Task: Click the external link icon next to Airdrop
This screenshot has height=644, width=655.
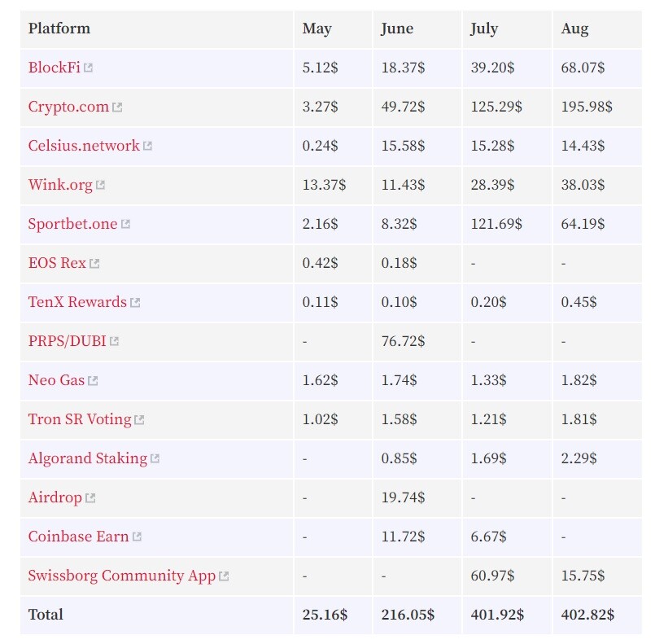Action: point(90,497)
